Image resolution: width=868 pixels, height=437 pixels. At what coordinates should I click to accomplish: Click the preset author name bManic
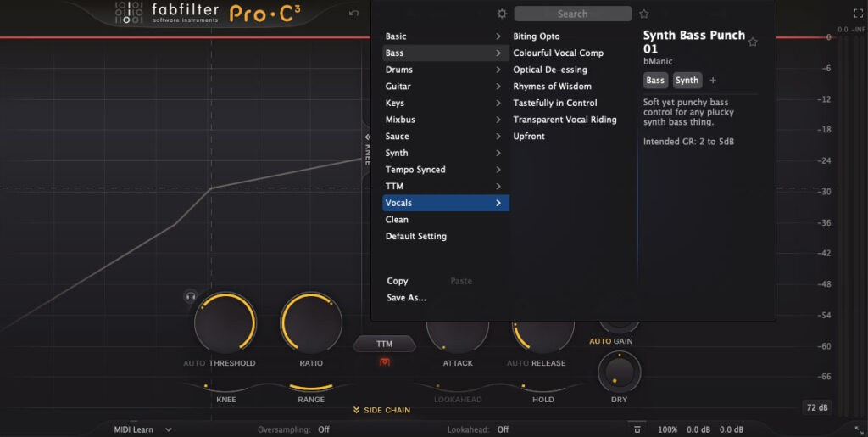click(x=658, y=61)
